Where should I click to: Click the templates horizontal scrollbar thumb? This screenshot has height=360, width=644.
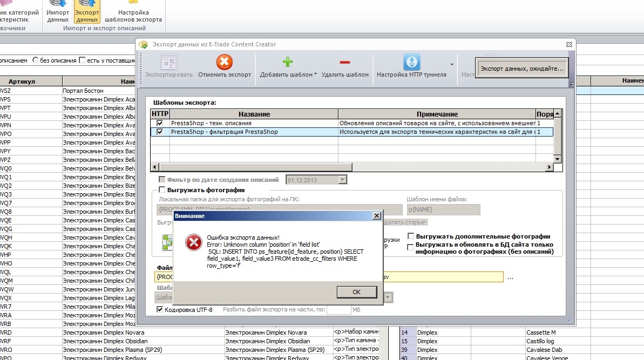[x=255, y=167]
